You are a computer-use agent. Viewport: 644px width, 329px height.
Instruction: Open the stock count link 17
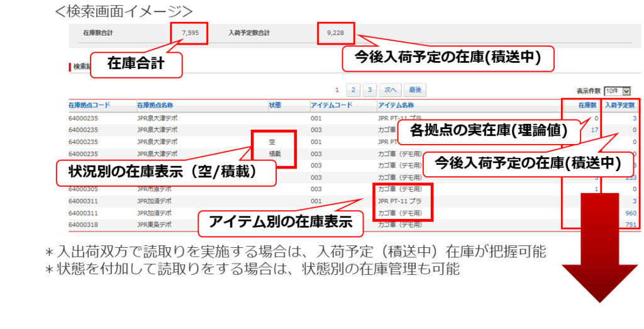[594, 130]
